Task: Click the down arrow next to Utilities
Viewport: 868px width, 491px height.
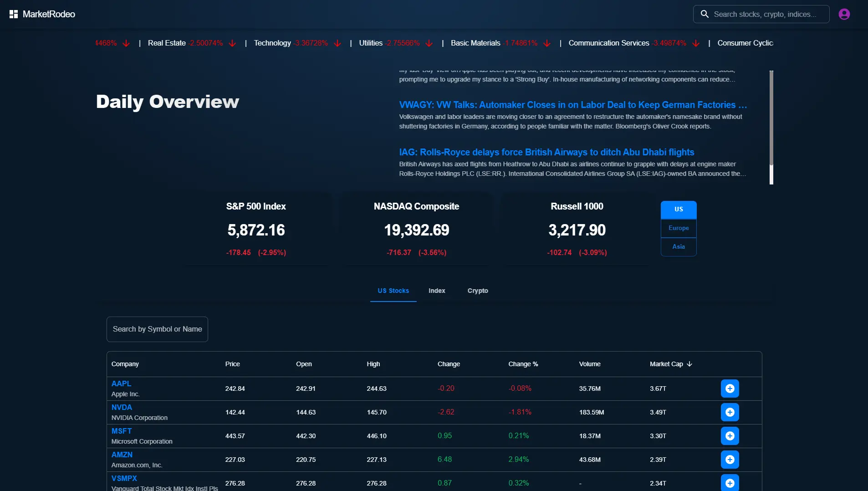Action: click(429, 43)
